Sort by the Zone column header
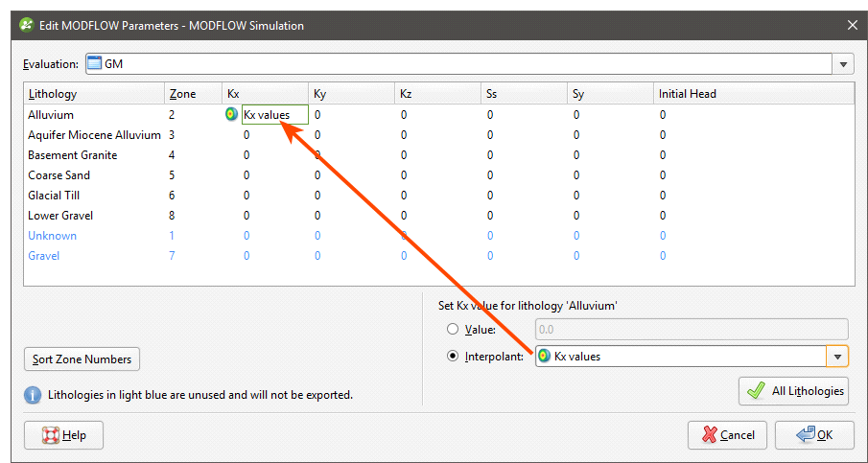 (x=193, y=94)
